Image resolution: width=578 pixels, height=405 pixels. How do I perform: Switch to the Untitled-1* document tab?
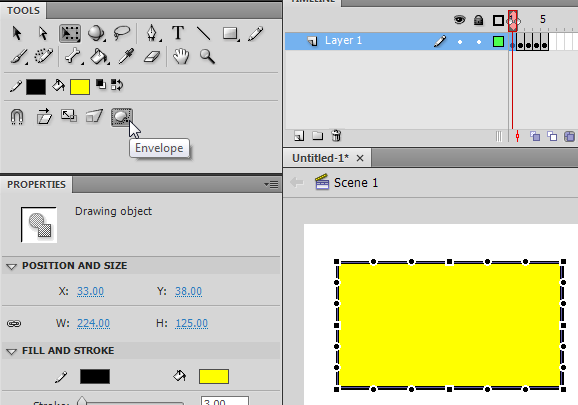320,158
